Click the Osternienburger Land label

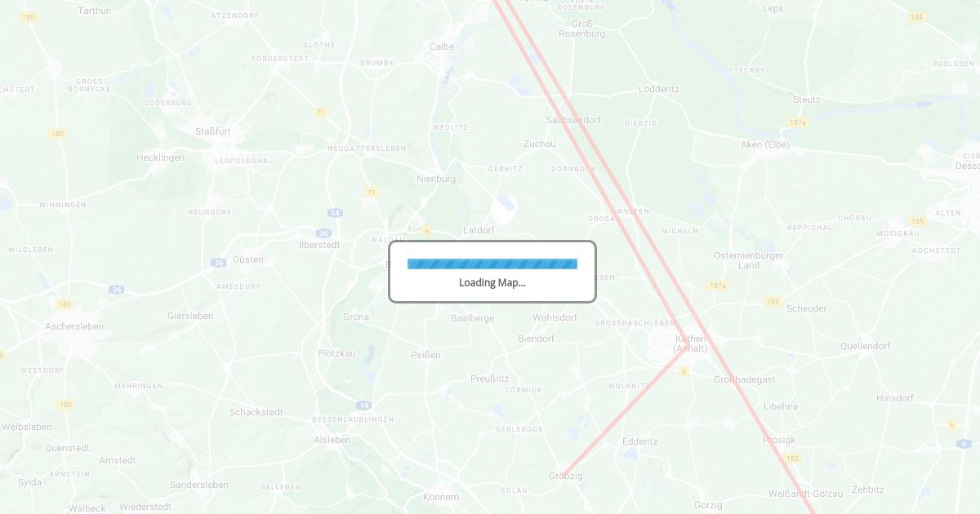coord(749,260)
